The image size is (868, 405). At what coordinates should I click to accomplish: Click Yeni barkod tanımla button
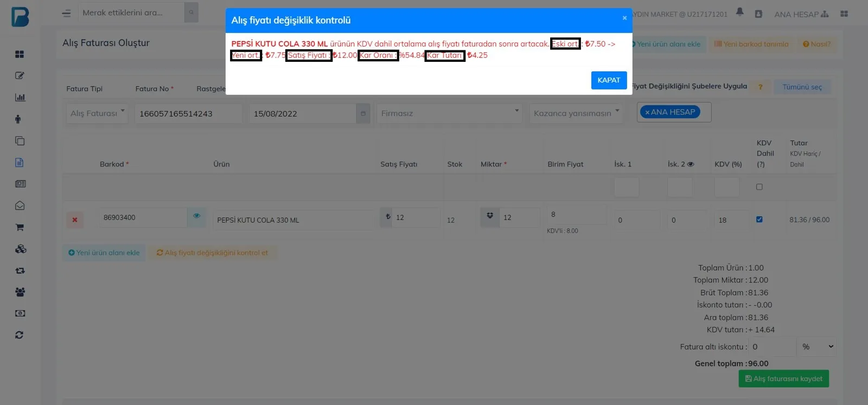751,44
